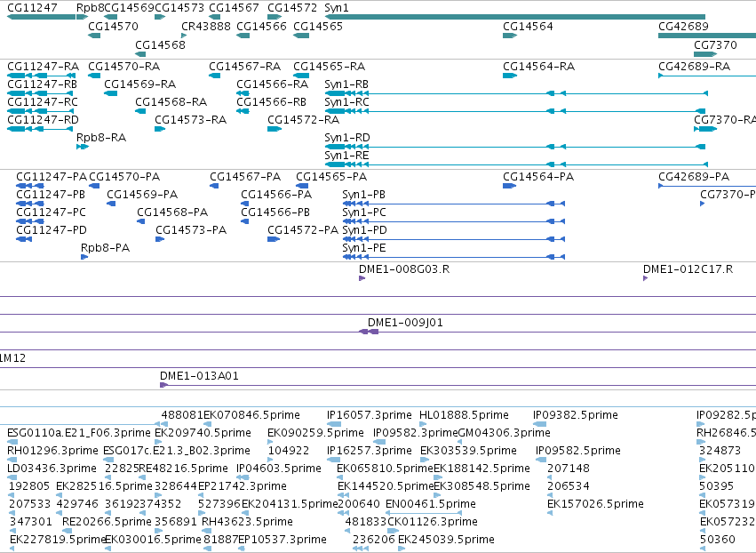The image size is (756, 553).
Task: Click the CG14572-PA protein label
Action: (x=303, y=230)
